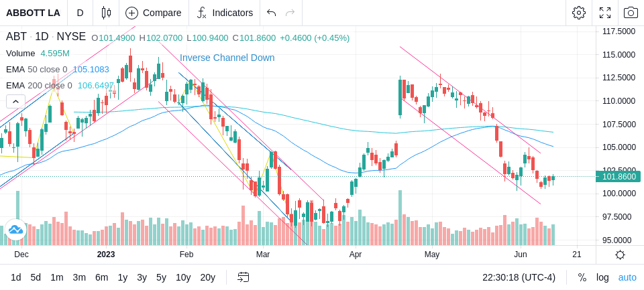Click the Compare button
This screenshot has width=644, height=290.
[x=154, y=13]
